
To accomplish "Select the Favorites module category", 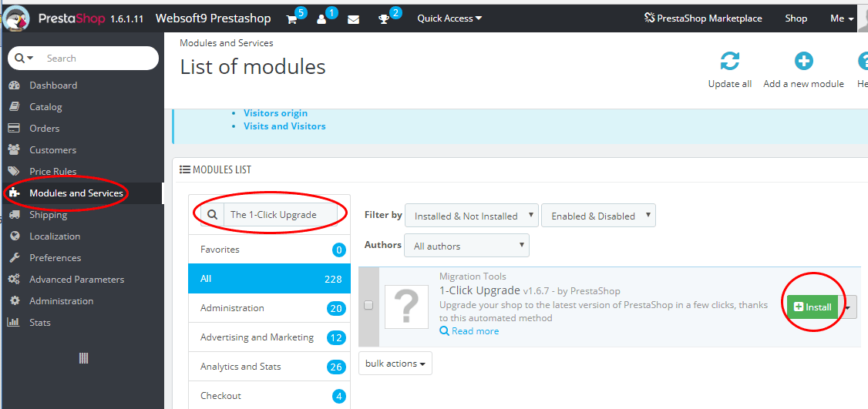I will tap(269, 250).
